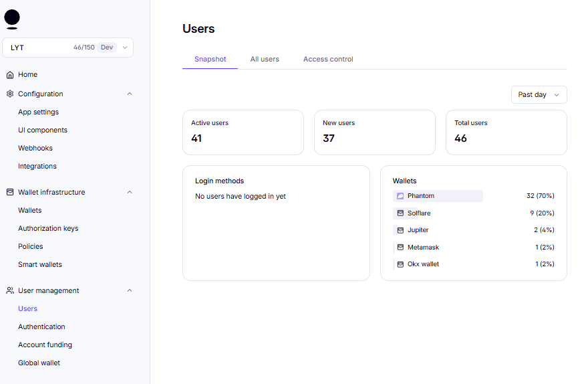This screenshot has width=588, height=384.
Task: Open the Past day time range dropdown
Action: 539,94
